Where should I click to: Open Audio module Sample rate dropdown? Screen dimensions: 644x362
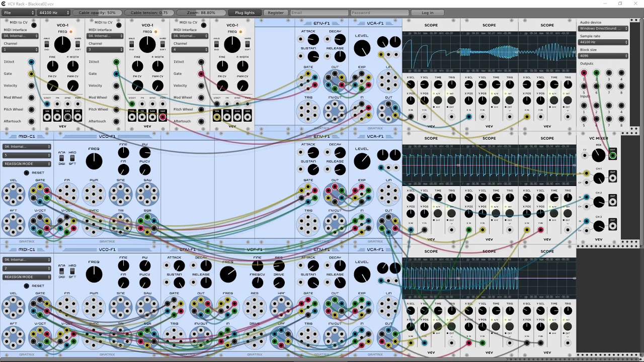click(604, 42)
